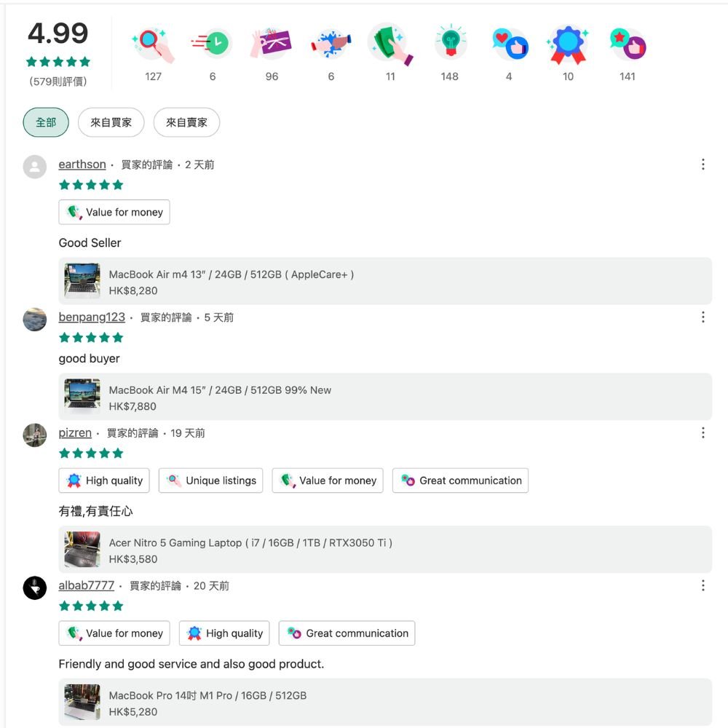
Task: Click the Acer Nitro 5 listing thumbnail
Action: pyautogui.click(x=82, y=550)
